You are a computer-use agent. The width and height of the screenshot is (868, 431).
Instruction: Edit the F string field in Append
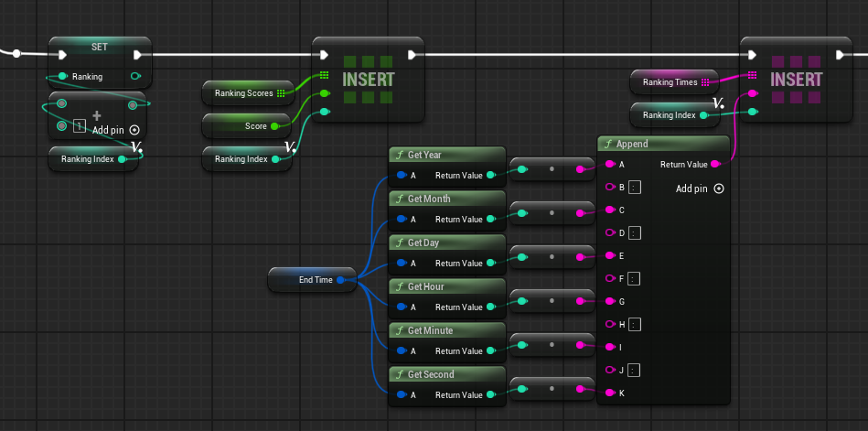[635, 279]
